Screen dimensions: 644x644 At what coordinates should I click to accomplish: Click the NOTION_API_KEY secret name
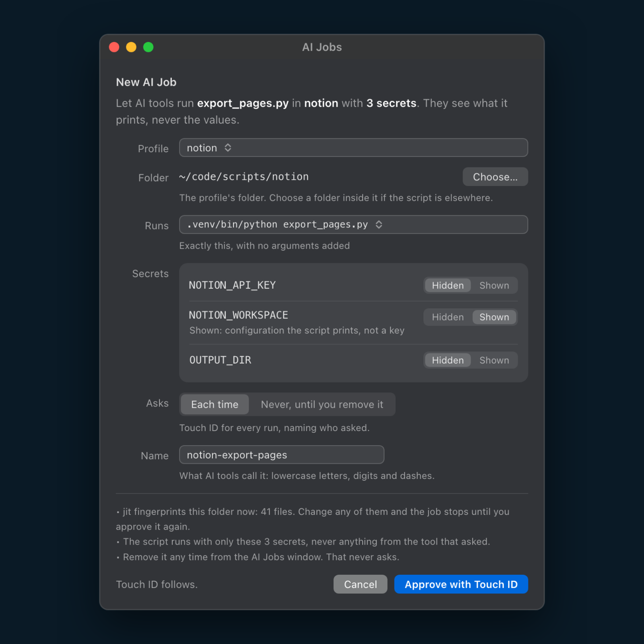click(x=232, y=285)
